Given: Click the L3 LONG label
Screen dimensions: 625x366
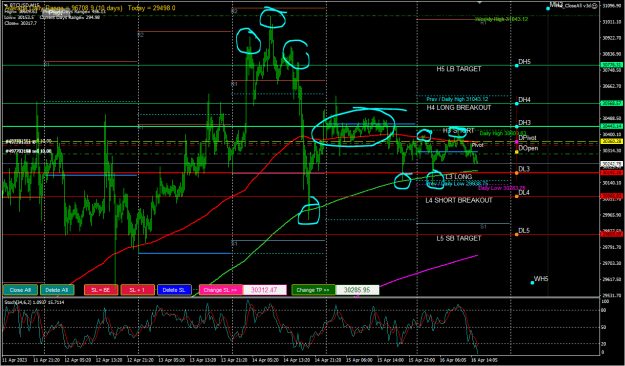Looking at the screenshot, I should [459, 177].
